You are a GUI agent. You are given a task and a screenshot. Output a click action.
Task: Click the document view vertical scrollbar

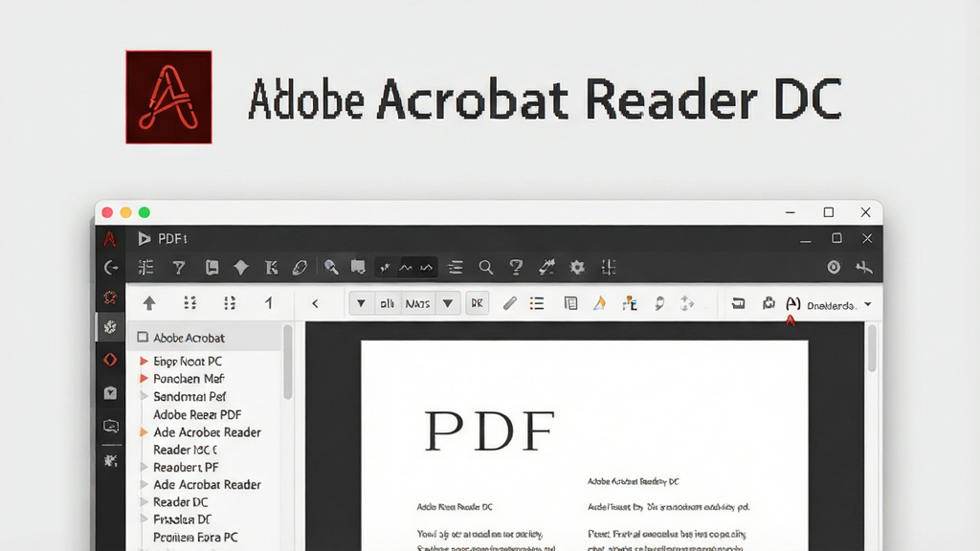[873, 348]
